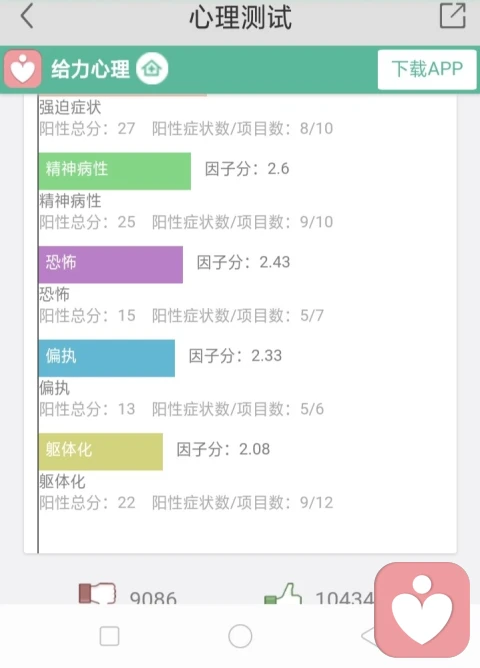Click the 给力心理 brand title
This screenshot has width=480, height=668.
[x=90, y=69]
